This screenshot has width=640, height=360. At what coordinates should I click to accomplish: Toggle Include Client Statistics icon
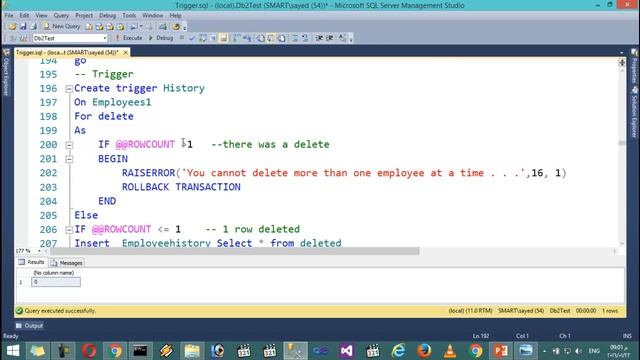point(247,38)
